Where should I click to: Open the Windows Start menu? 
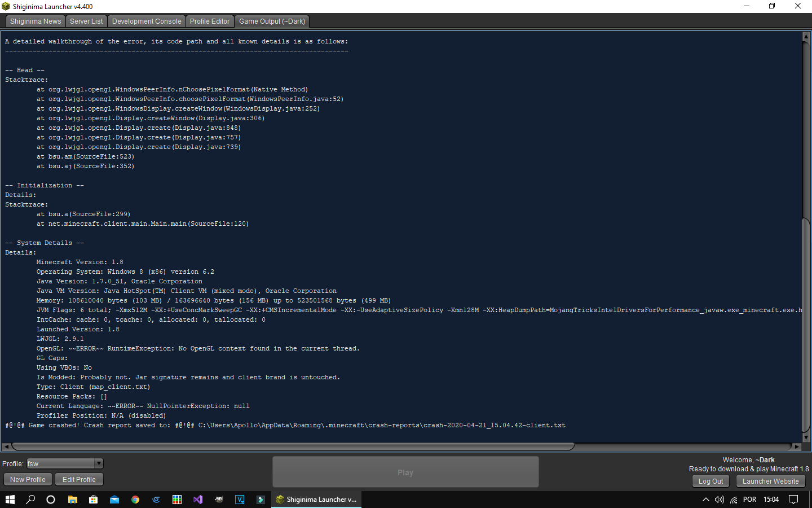pos(10,500)
